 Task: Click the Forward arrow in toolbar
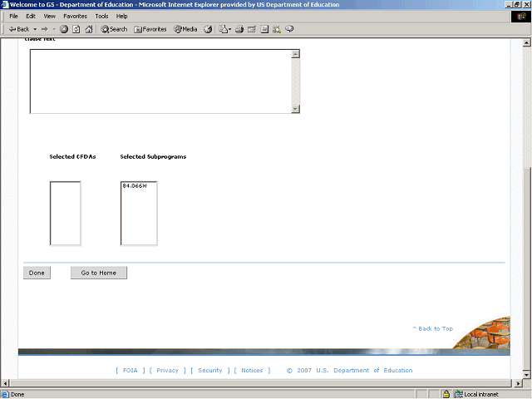click(x=45, y=29)
